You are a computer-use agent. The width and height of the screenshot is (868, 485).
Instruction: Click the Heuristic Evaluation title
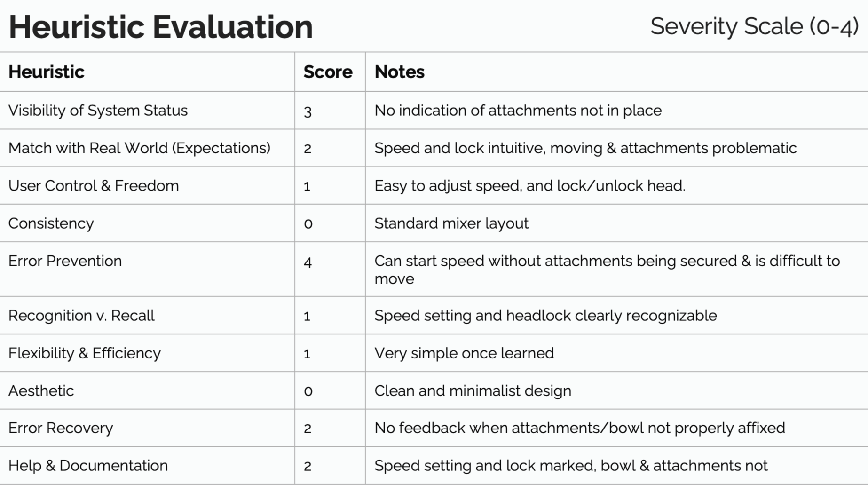pyautogui.click(x=161, y=27)
